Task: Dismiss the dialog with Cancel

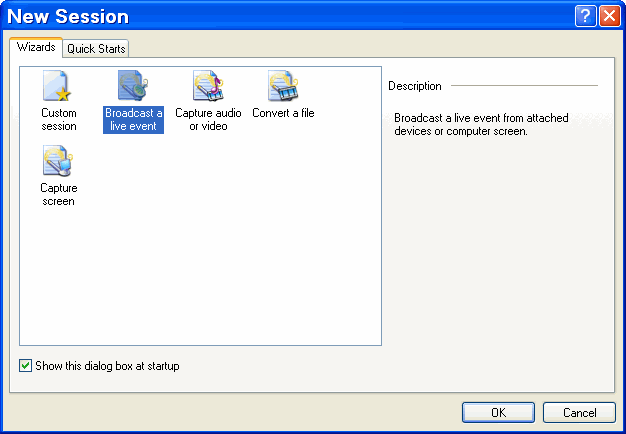Action: [579, 412]
